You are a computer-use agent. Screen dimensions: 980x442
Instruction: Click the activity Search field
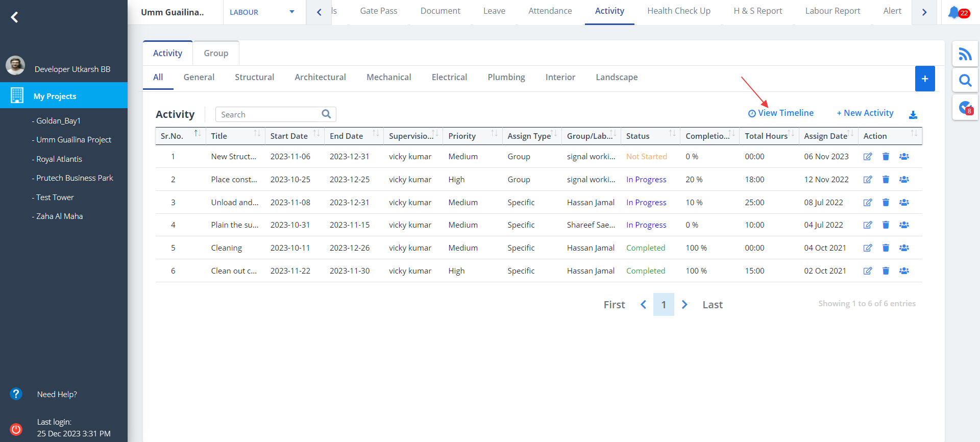pyautogui.click(x=269, y=114)
